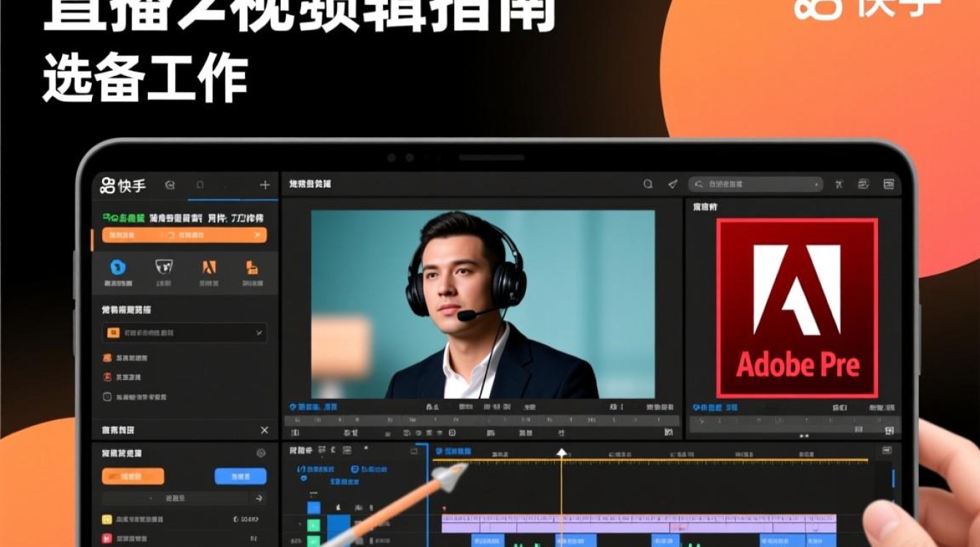Screen dimensions: 980x547
Task: Click the stacked-panels icon in the top-right toolbar
Action: (864, 185)
